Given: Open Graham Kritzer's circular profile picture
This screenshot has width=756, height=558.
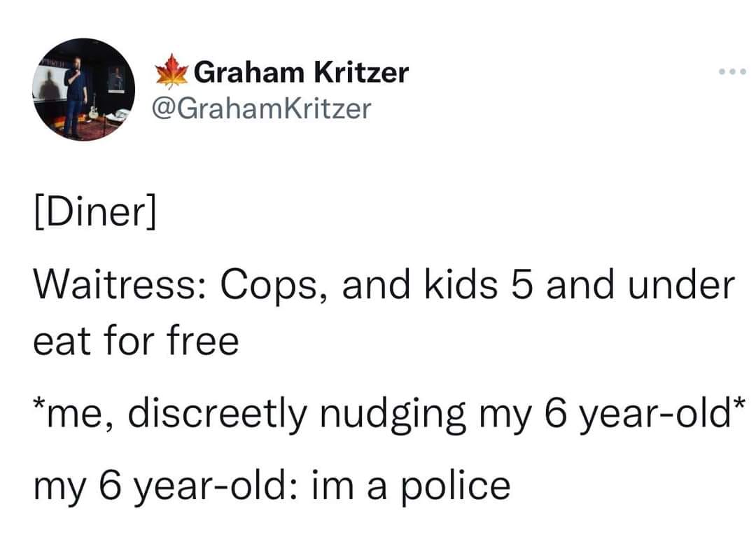Looking at the screenshot, I should pos(84,90).
